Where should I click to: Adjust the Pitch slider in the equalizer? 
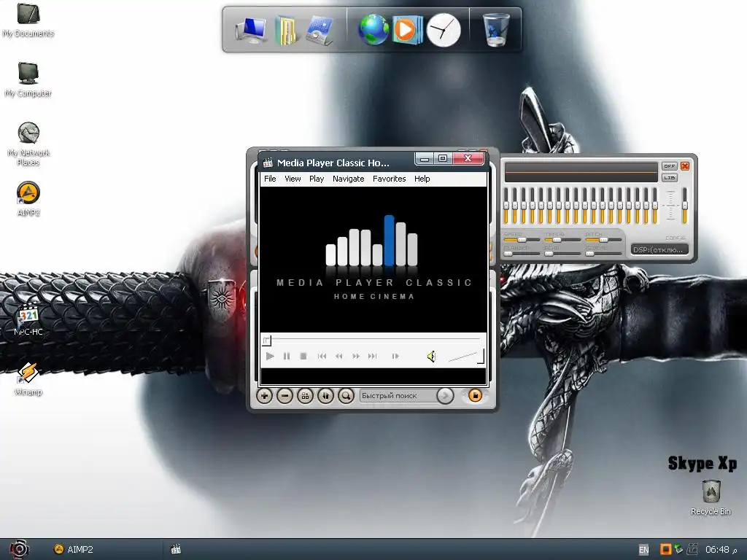pyautogui.click(x=603, y=240)
